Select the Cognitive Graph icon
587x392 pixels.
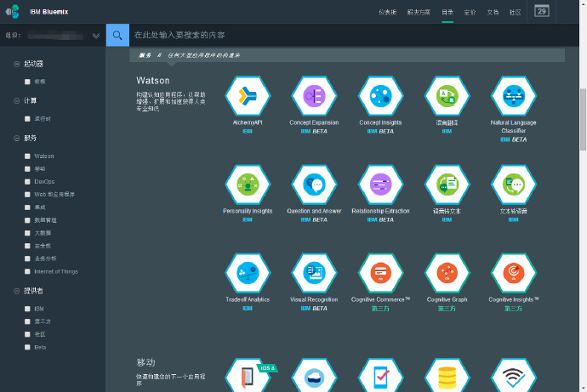[x=447, y=273]
